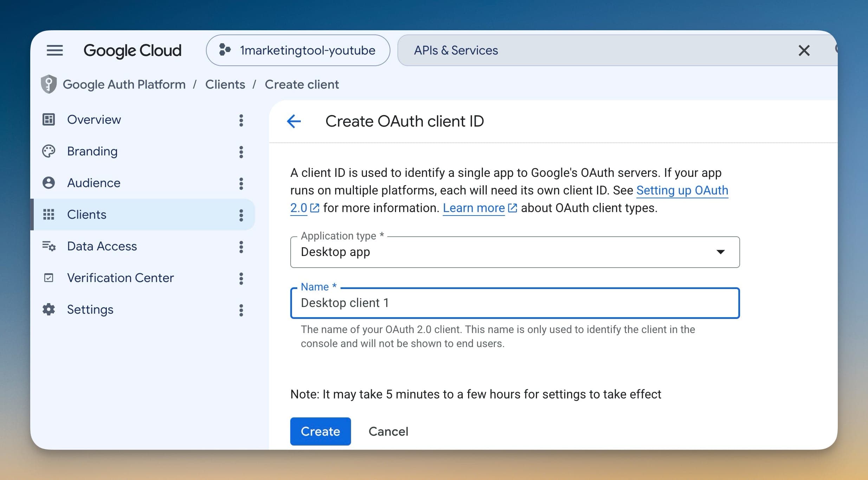Open the 1marketingtool-youtube project picker
This screenshot has width=868, height=480.
tap(298, 50)
